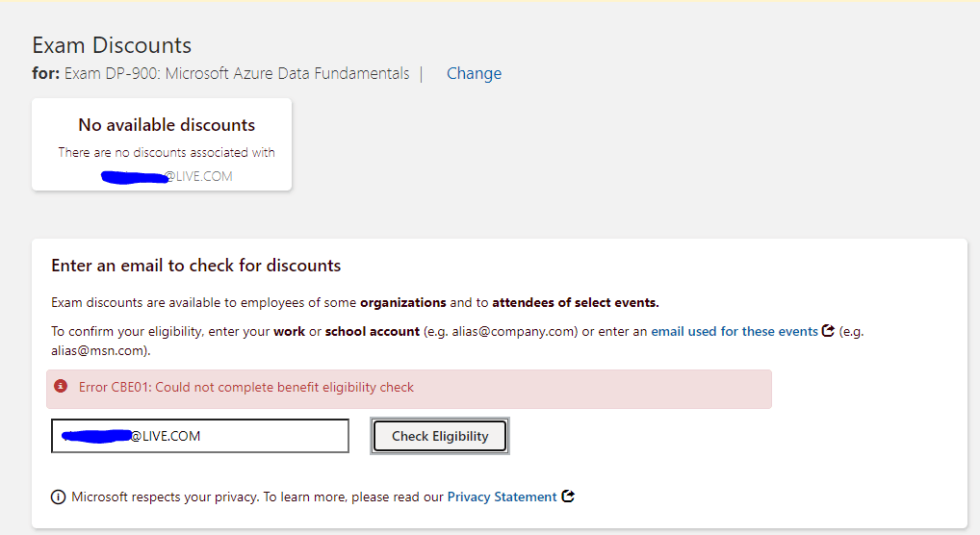Click the Check Eligibility button
The height and width of the screenshot is (535, 980).
439,436
